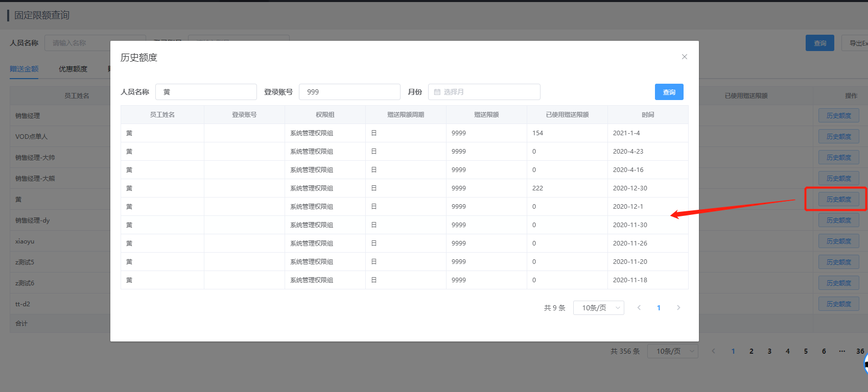
Task: Open 历史额度 for 销售经理-dy row
Action: (839, 220)
